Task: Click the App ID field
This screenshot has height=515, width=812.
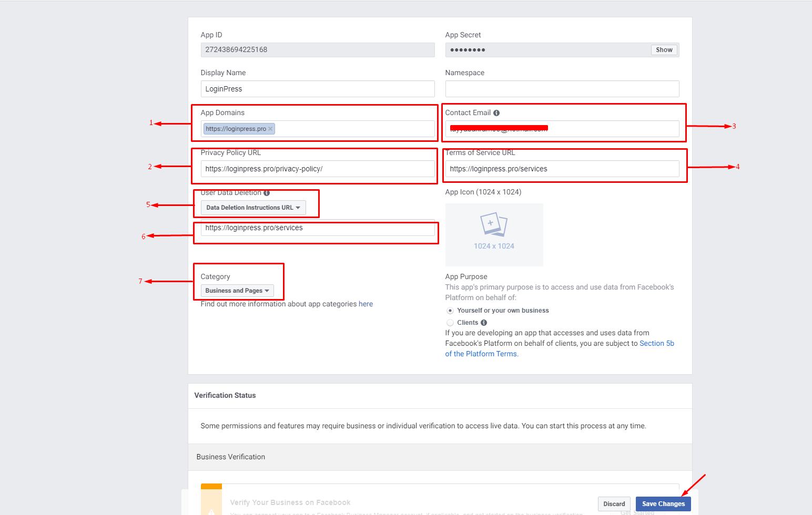Action: 318,50
